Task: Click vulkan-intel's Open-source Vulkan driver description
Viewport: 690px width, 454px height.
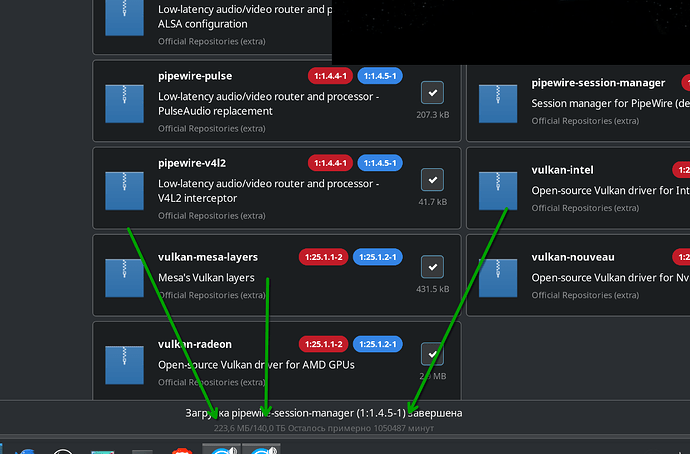Action: pos(610,190)
